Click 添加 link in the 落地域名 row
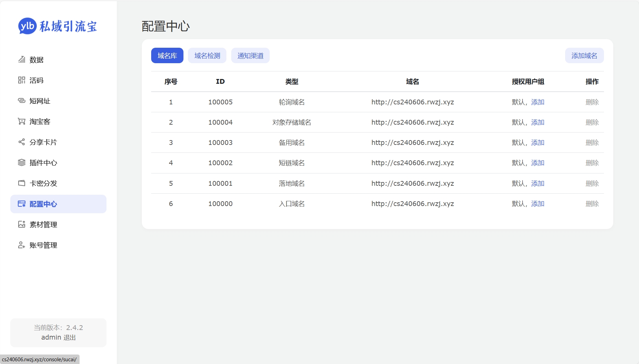This screenshot has height=364, width=639. click(x=538, y=183)
